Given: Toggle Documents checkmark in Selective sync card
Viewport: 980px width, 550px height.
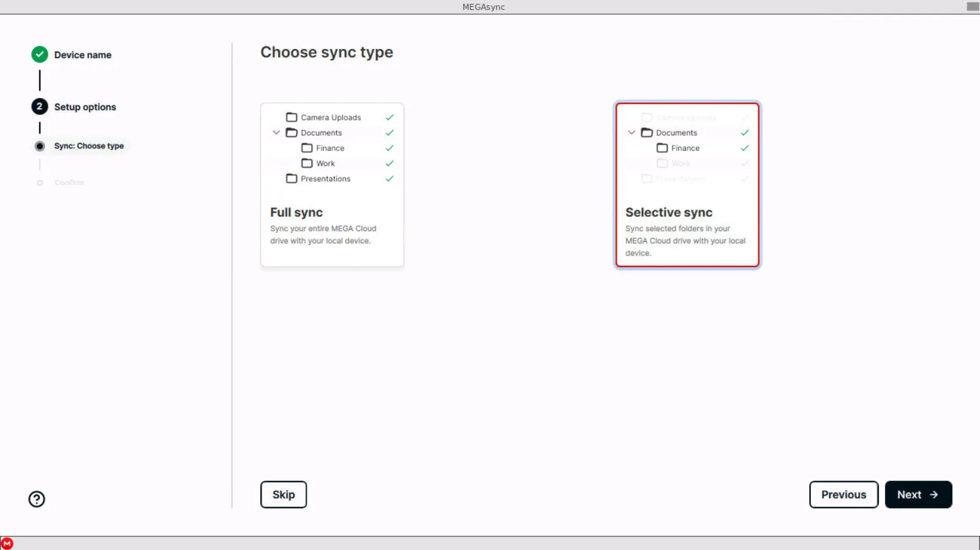Looking at the screenshot, I should (745, 132).
